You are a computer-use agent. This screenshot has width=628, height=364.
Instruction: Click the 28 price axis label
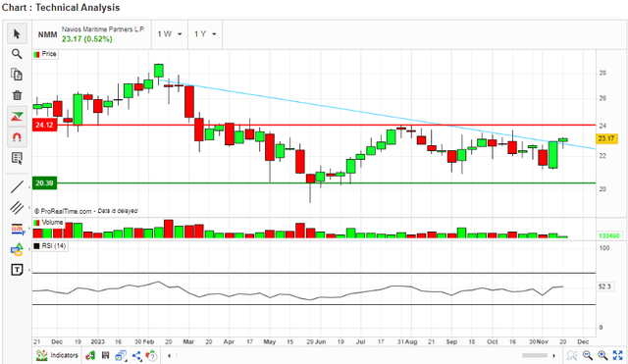click(602, 73)
